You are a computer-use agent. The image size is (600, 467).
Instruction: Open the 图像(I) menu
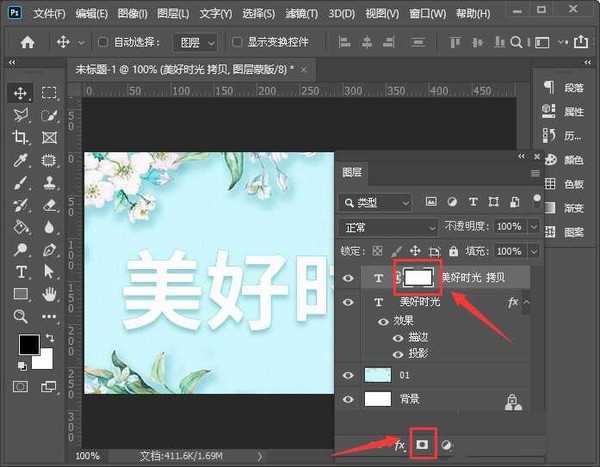click(x=134, y=14)
